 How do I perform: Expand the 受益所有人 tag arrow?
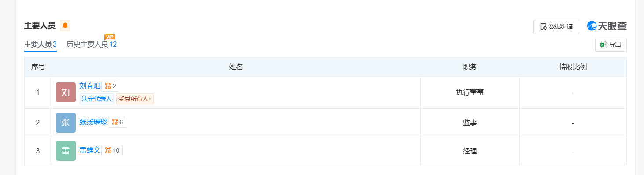tap(150, 99)
